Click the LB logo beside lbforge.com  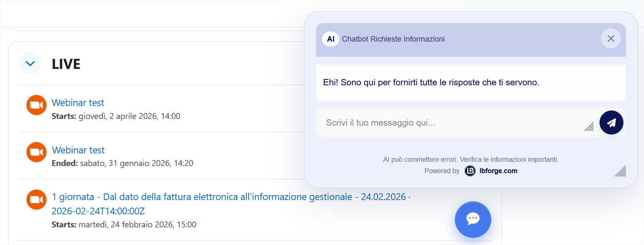tap(470, 171)
